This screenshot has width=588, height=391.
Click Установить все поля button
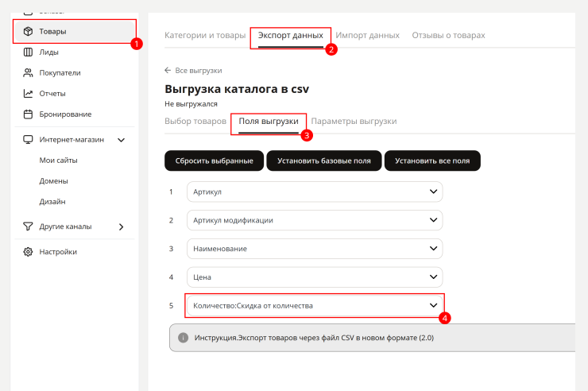(x=432, y=161)
